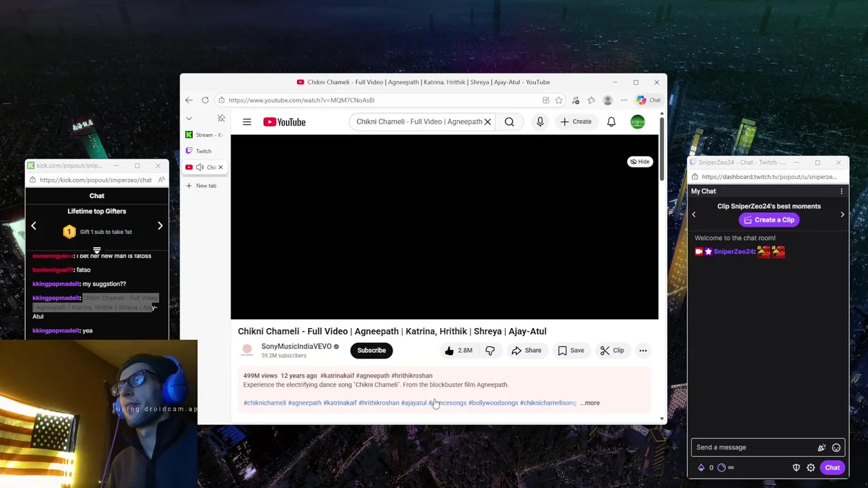The width and height of the screenshot is (868, 488).
Task: Open the YouTube Create button
Action: click(x=576, y=122)
